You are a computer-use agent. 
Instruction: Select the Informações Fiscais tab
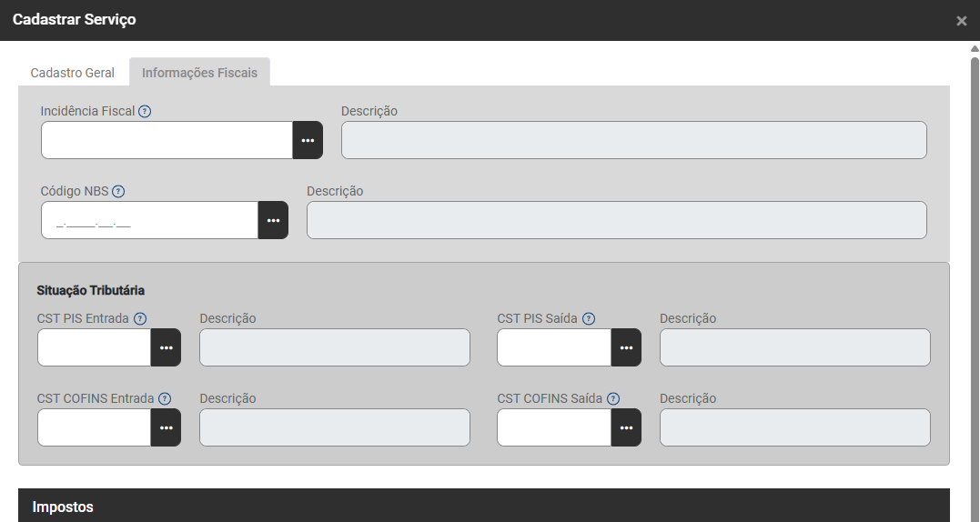(x=199, y=73)
